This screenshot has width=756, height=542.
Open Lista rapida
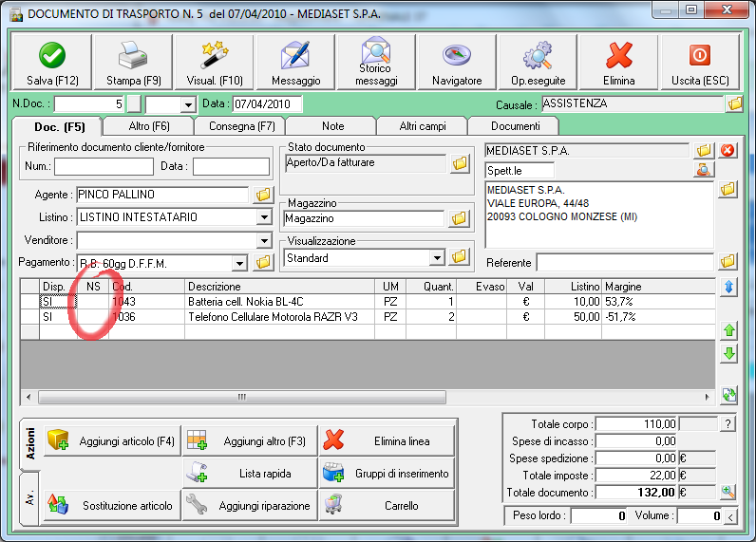point(250,473)
